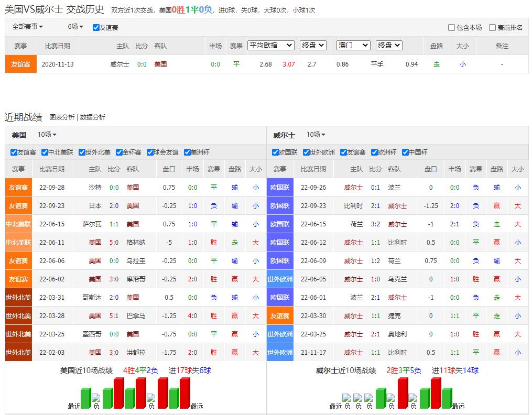The width and height of the screenshot is (532, 415).
Task: Expand the 10场 dropdown beside 威尔士
Action: pos(316,135)
